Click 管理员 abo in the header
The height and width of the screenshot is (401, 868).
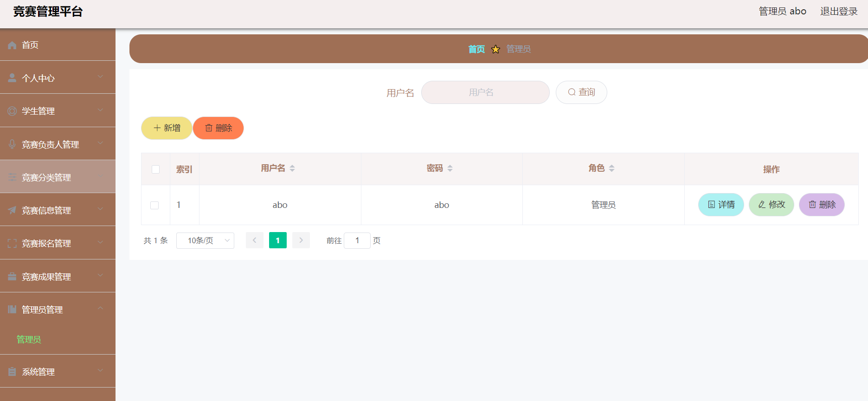tap(783, 12)
